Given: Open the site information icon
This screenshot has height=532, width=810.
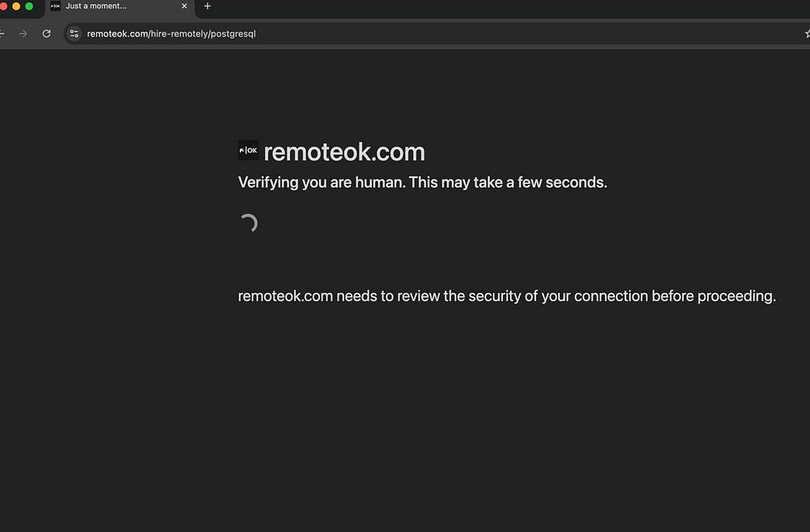Looking at the screenshot, I should (x=75, y=34).
